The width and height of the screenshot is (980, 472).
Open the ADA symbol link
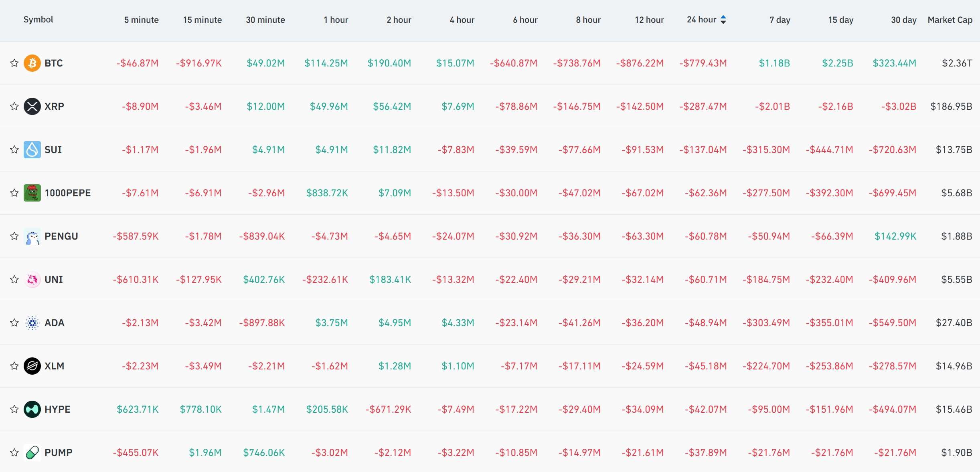[x=55, y=323]
